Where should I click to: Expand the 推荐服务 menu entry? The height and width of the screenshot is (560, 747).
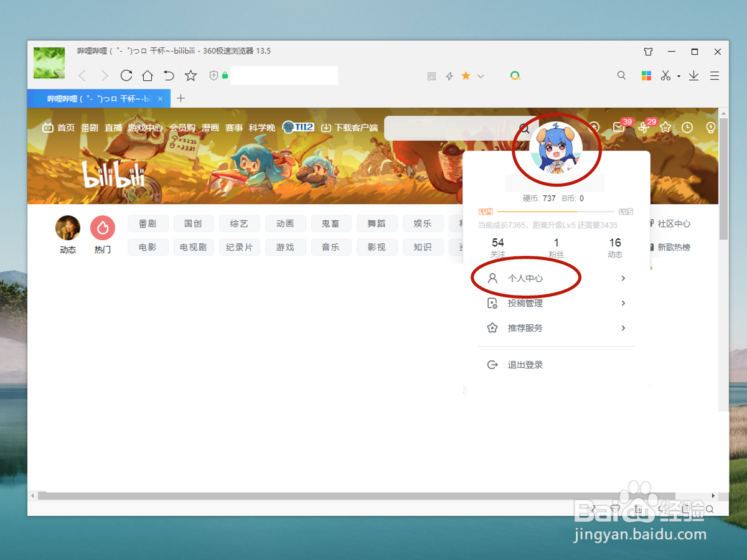pos(557,328)
